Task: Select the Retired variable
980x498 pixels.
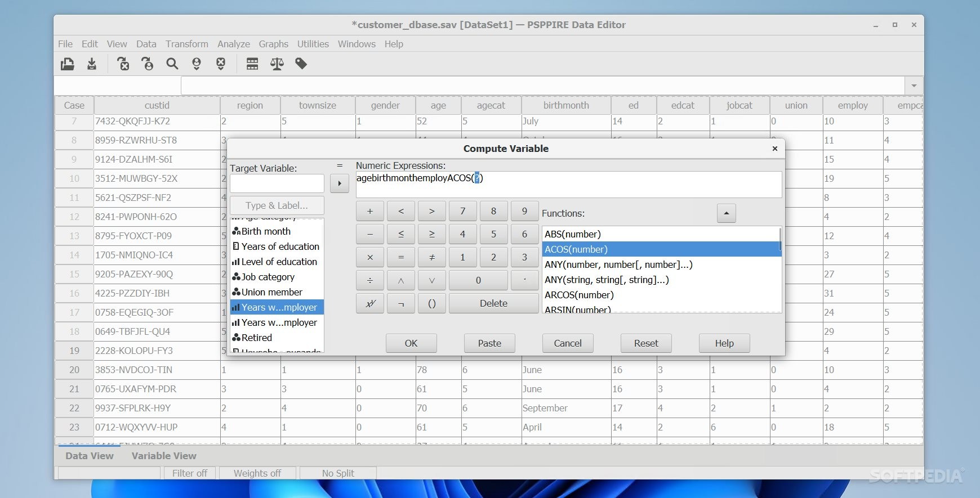Action: point(277,338)
